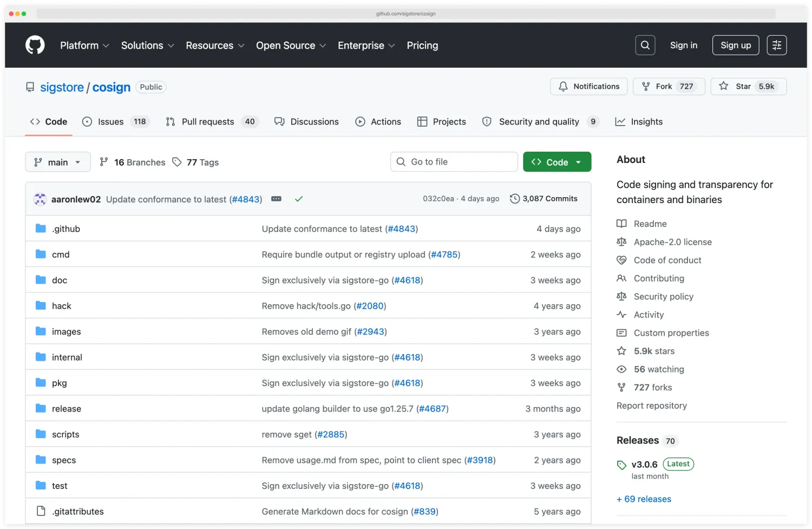
Task: Click the bell icon on Notifications
Action: point(563,86)
